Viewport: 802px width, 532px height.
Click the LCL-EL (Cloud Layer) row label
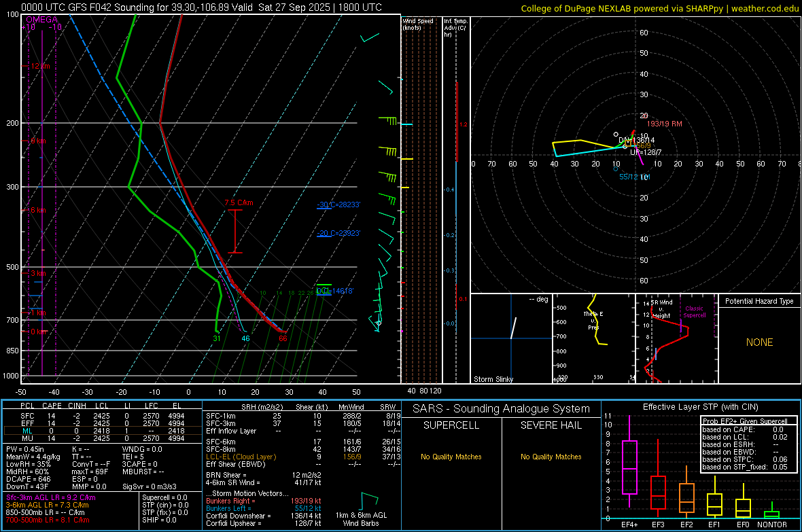tap(241, 457)
